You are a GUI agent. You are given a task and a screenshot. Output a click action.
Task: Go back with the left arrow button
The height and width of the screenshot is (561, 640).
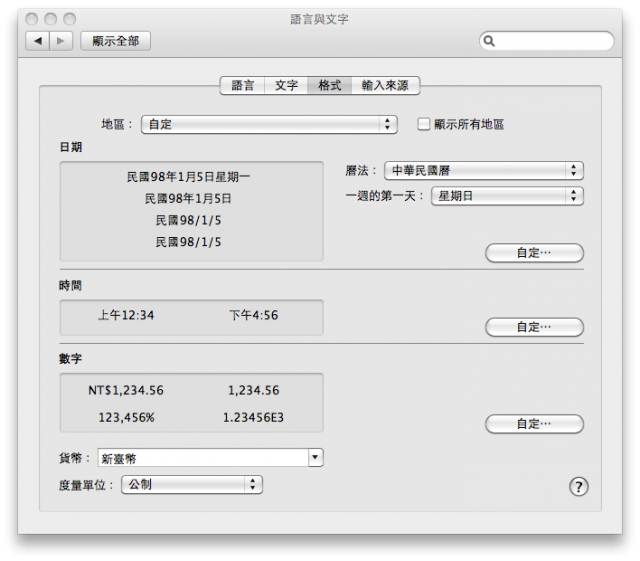coord(38,41)
